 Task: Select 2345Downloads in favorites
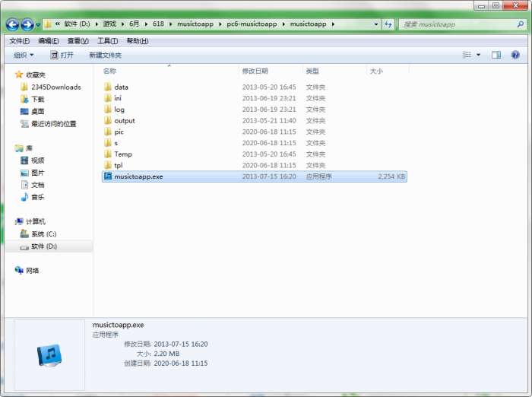click(x=56, y=87)
